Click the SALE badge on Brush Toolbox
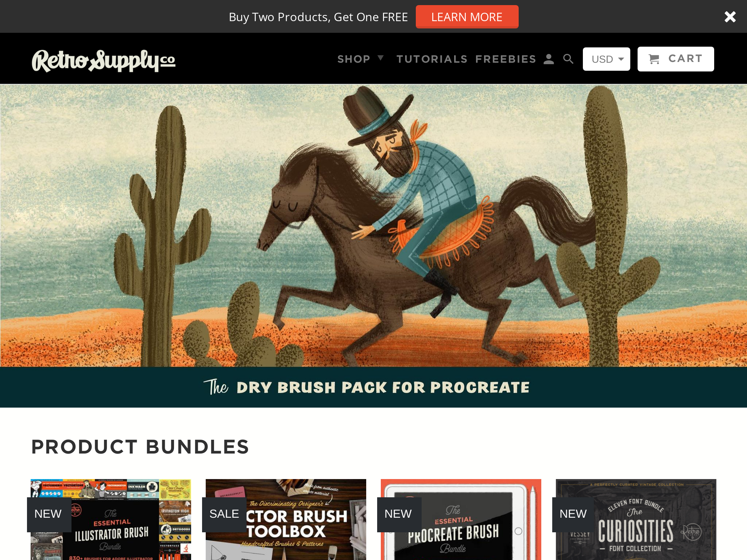 [x=224, y=514]
